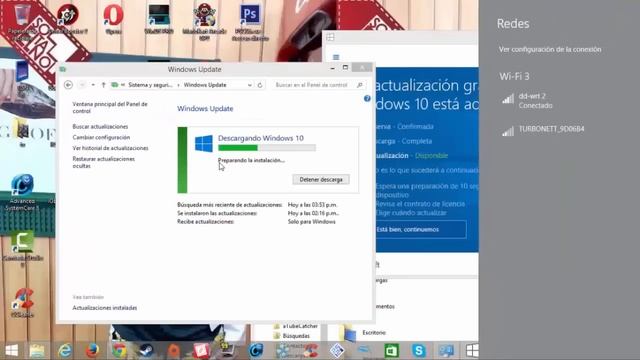Open the blue C app on taskbar

pyautogui.click(x=256, y=350)
